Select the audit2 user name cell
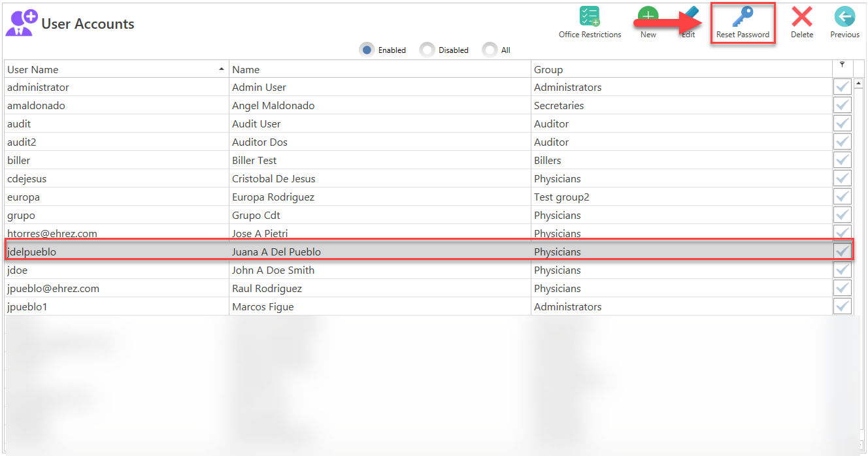 (x=117, y=142)
